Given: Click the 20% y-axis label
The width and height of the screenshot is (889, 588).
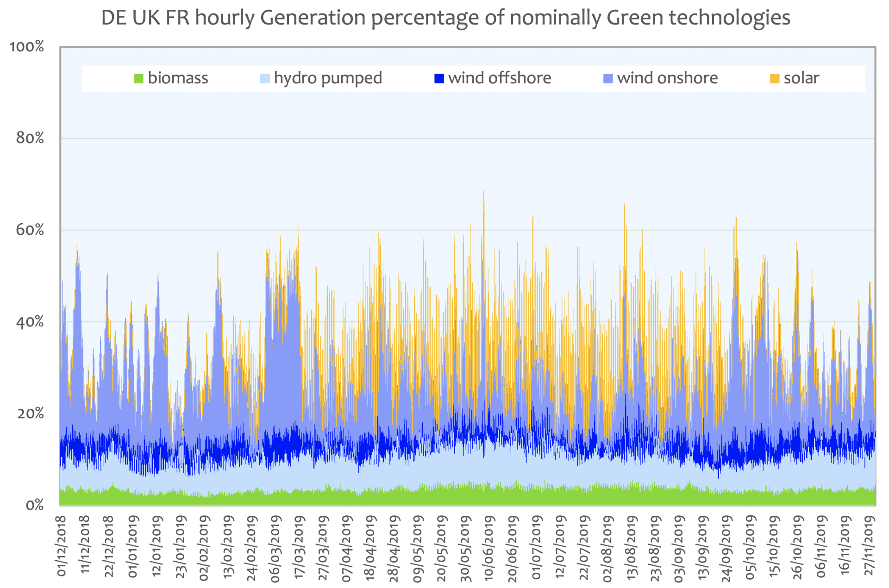Looking at the screenshot, I should coord(31,413).
